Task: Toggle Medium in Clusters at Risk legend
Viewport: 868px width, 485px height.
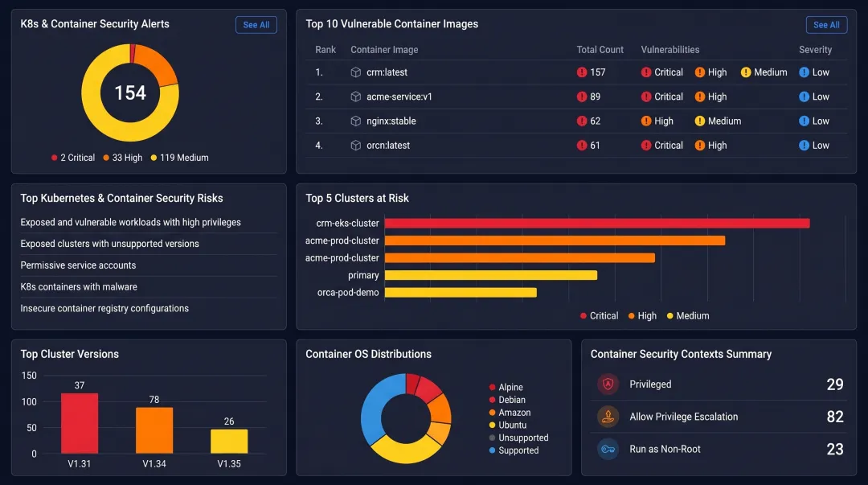Action: pos(688,316)
